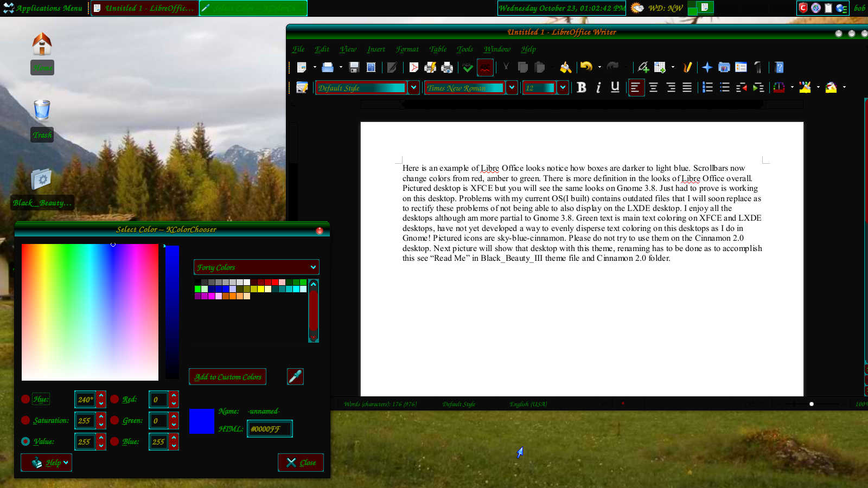Click the Align Right icon
Image resolution: width=868 pixels, height=488 pixels.
[671, 87]
